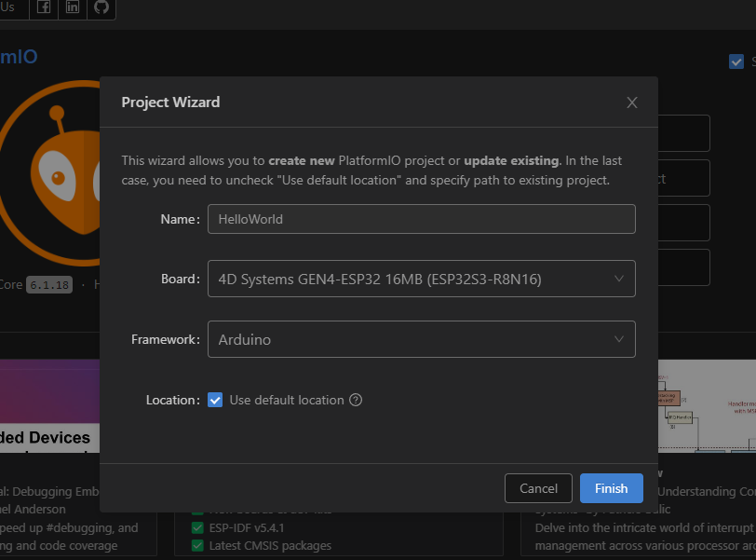Click the 'Board:' label
This screenshot has width=756, height=560.
coord(181,279)
